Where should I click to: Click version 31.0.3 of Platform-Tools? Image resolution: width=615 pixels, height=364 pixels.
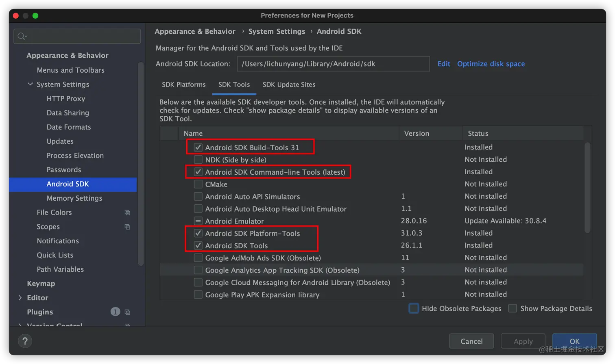(412, 233)
